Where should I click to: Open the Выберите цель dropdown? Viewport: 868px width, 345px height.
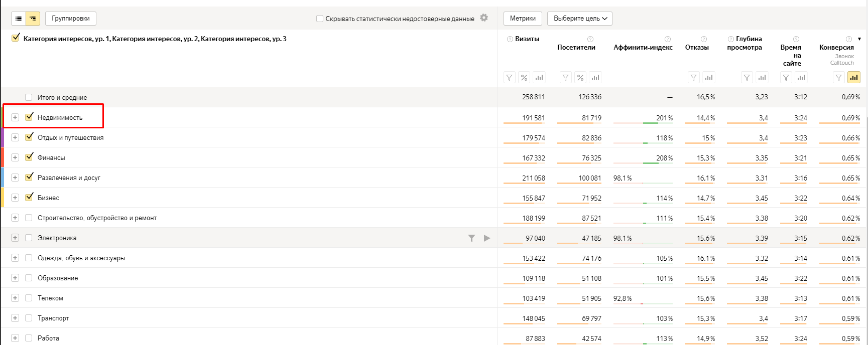tap(580, 19)
